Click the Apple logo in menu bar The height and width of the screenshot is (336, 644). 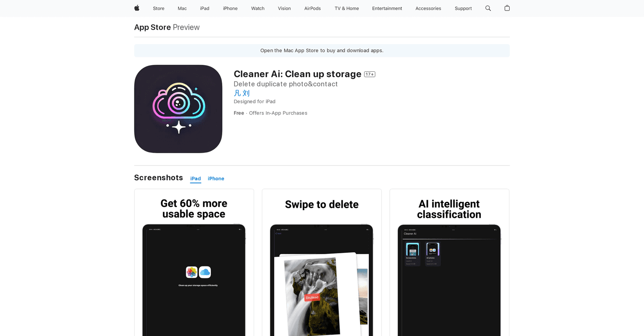tap(136, 8)
